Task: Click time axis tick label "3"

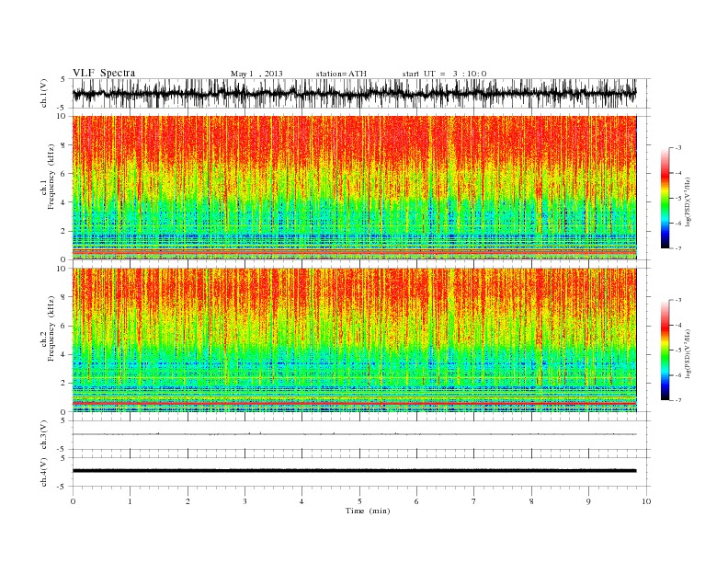Action: tap(245, 501)
